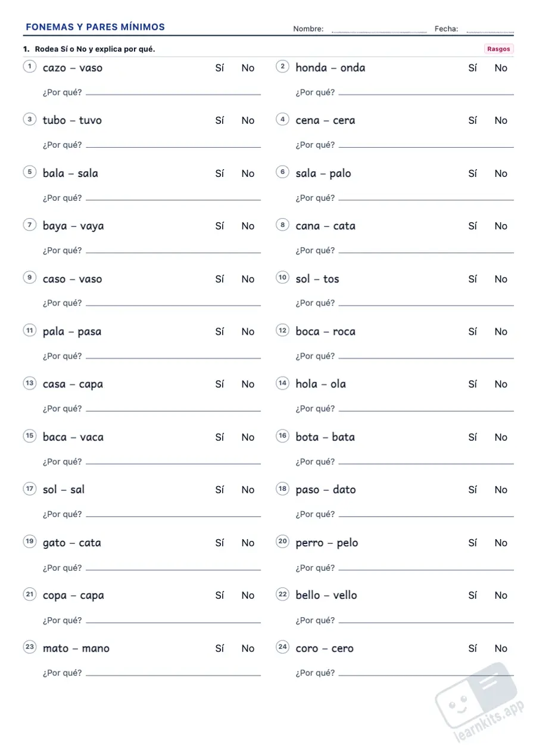Select No for honda – onda

[501, 68]
